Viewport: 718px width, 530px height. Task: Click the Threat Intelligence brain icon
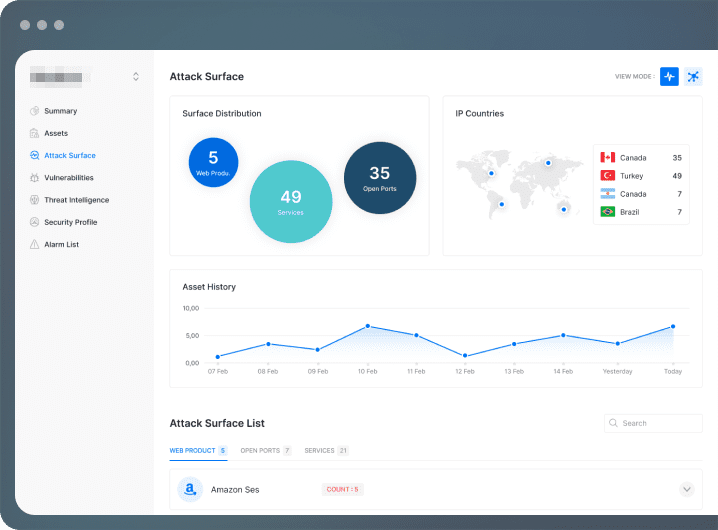click(x=34, y=200)
